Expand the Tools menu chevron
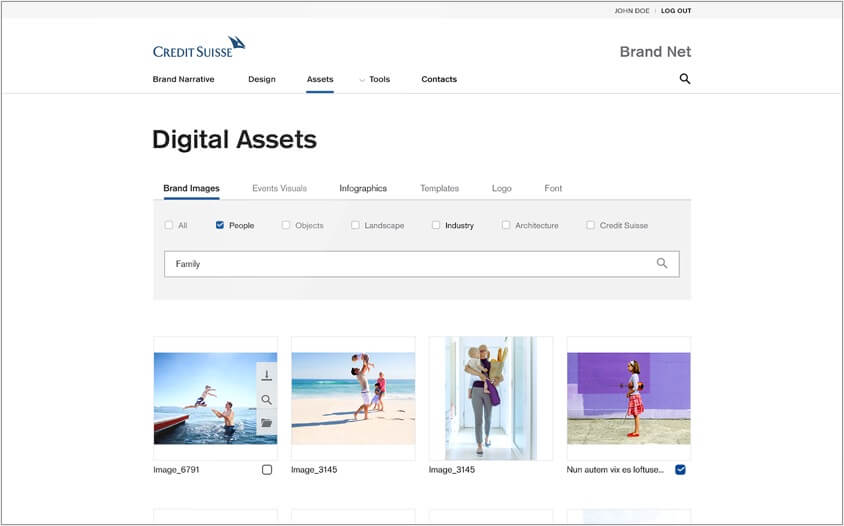Viewport: 844px width, 526px height. click(x=362, y=80)
